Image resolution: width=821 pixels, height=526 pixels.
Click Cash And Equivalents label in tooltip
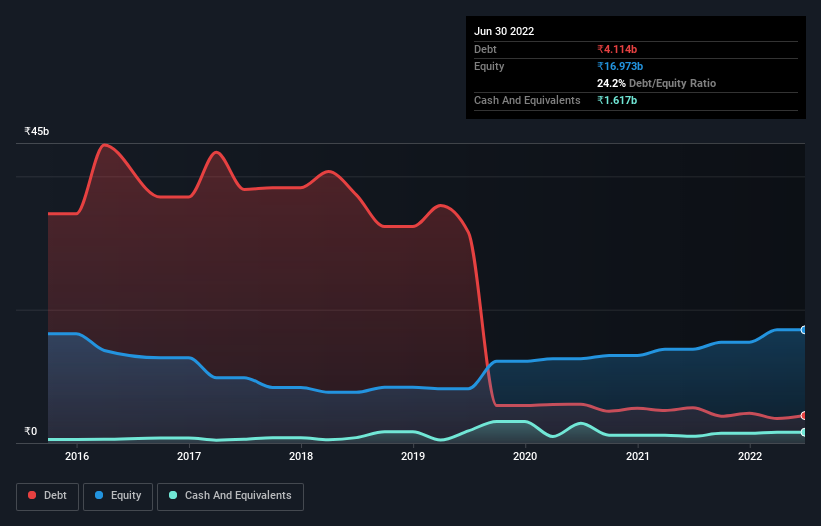pos(527,100)
